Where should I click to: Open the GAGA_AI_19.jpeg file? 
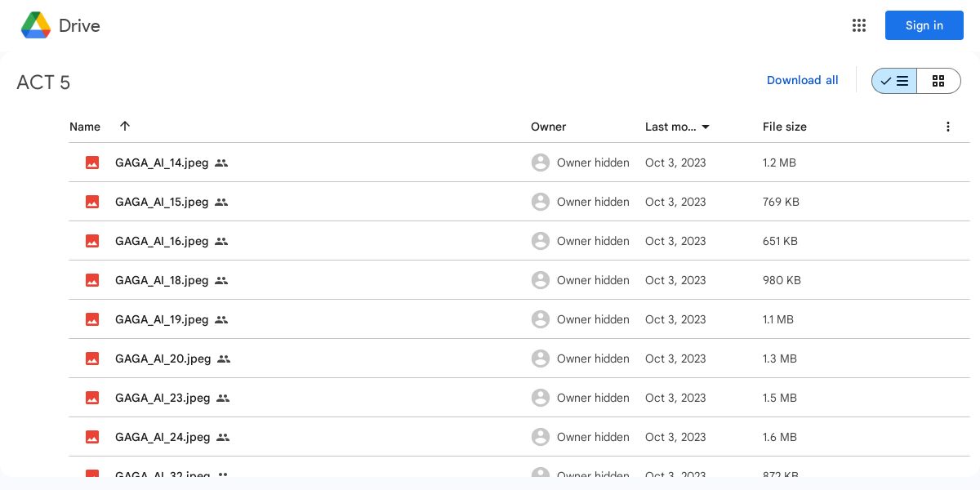tap(162, 319)
